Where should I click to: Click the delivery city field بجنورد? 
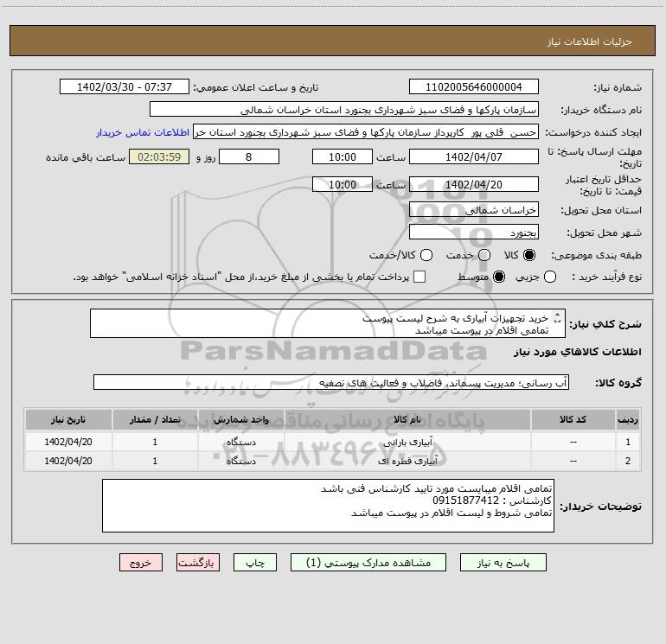[474, 232]
